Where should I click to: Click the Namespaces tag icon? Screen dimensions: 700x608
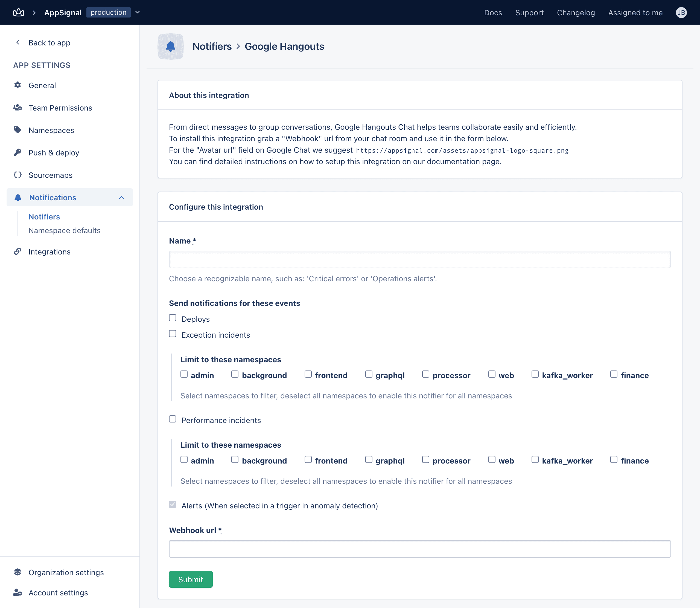pos(17,130)
